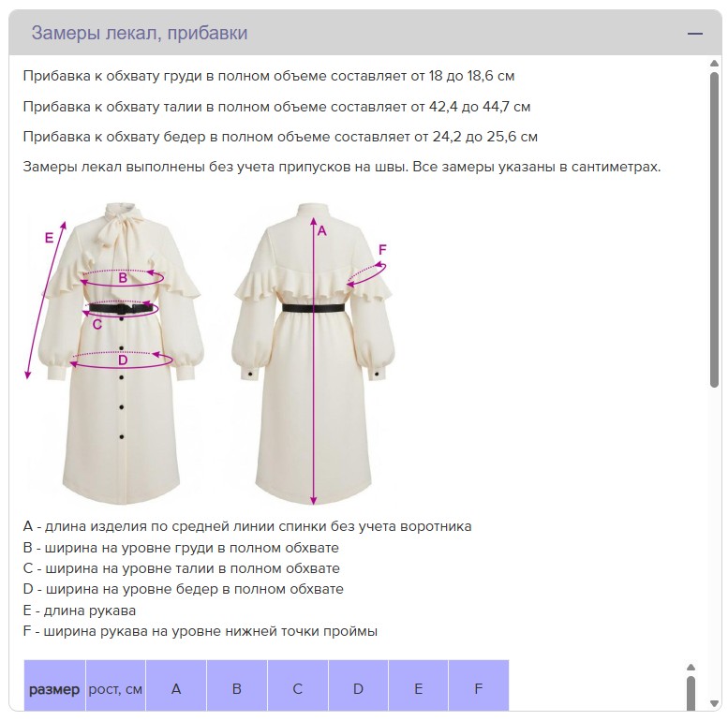Collapse the panel using the minus icon
The height and width of the screenshot is (721, 728).
(x=694, y=34)
